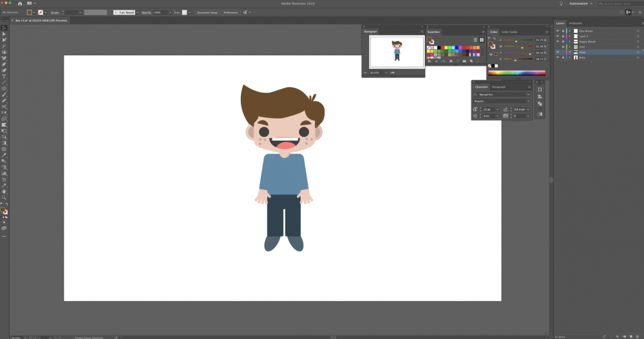This screenshot has height=339, width=644.
Task: Click the Preferences button
Action: (231, 12)
